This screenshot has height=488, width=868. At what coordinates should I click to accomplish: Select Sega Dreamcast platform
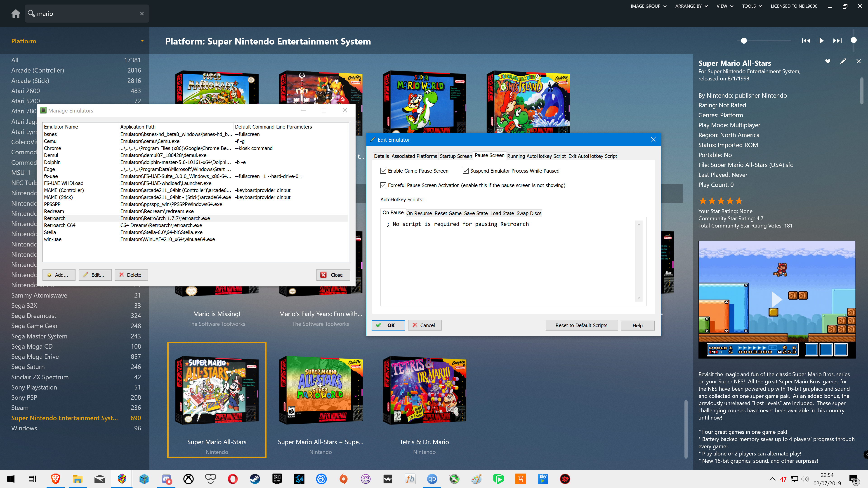coord(76,316)
